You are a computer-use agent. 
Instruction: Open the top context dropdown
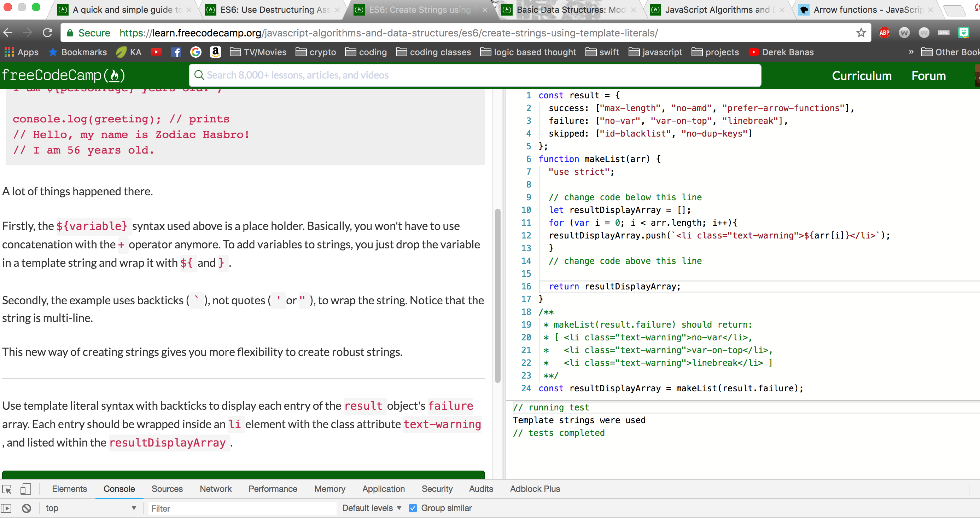(x=91, y=508)
